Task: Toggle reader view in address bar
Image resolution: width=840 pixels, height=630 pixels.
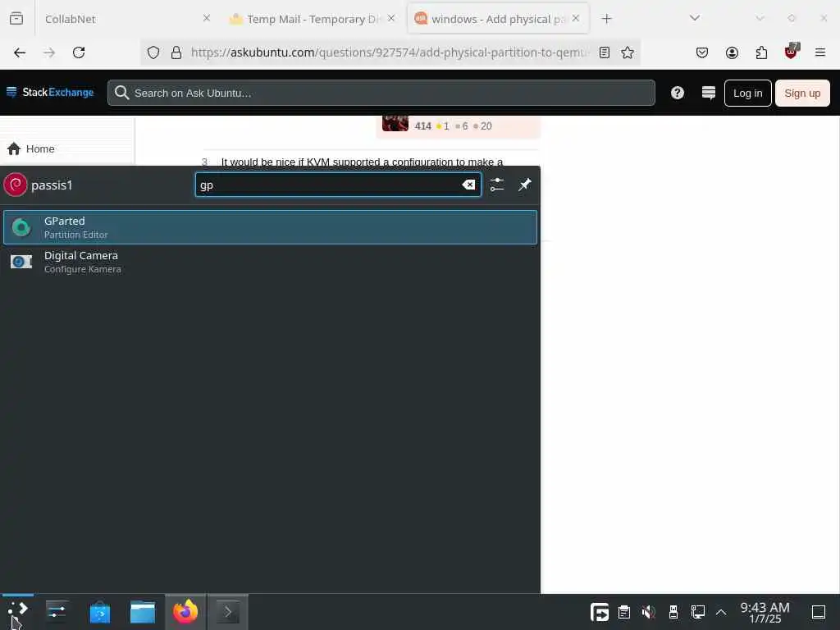Action: pyautogui.click(x=605, y=52)
